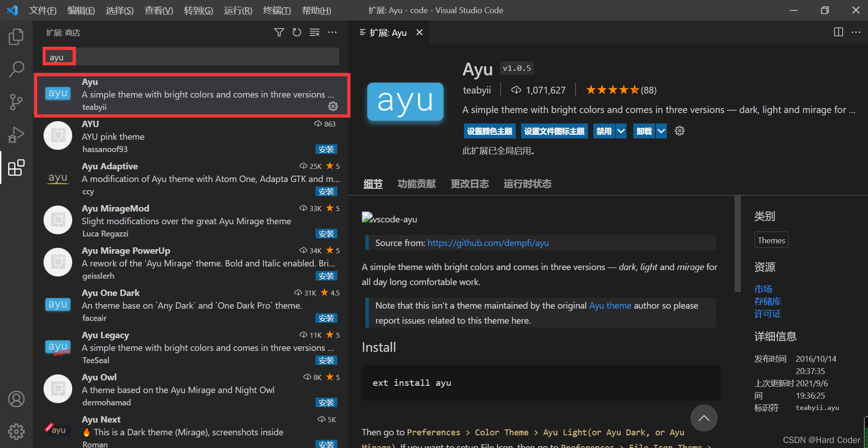Click the VS Code logo in title bar
868x448 pixels.
point(13,10)
